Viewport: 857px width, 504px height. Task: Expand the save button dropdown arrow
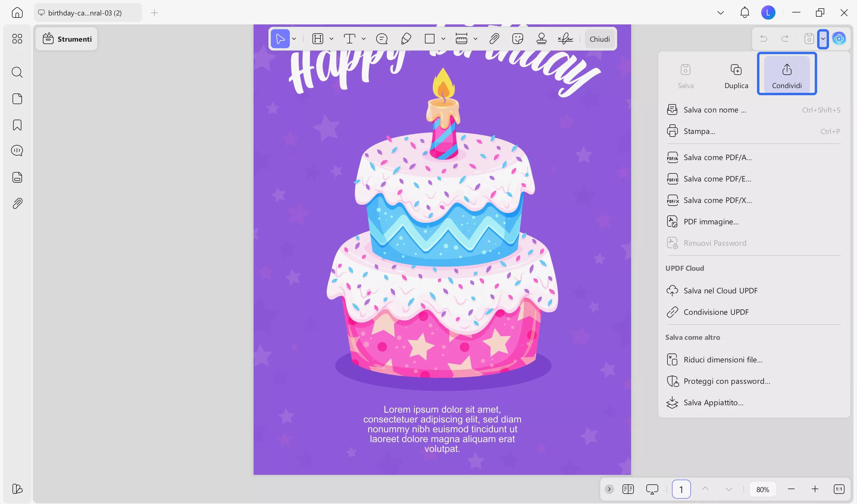tap(823, 39)
